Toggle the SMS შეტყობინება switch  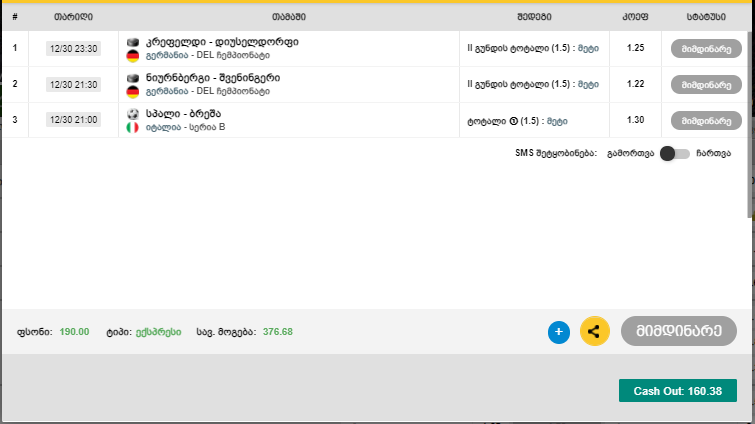point(675,154)
